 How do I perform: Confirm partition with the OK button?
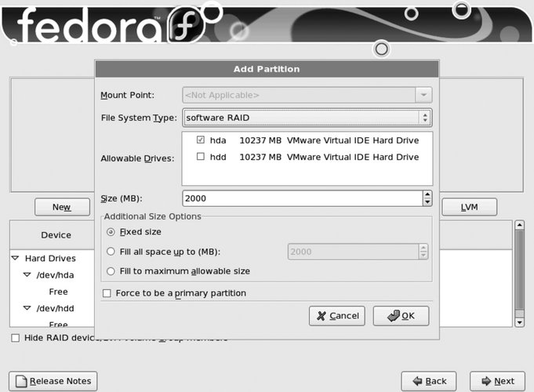[400, 316]
